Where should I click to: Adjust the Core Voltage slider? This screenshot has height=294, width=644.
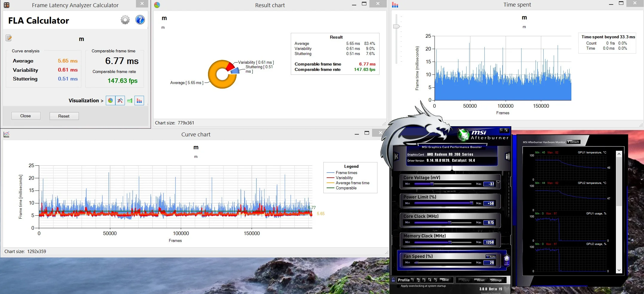[x=432, y=184]
